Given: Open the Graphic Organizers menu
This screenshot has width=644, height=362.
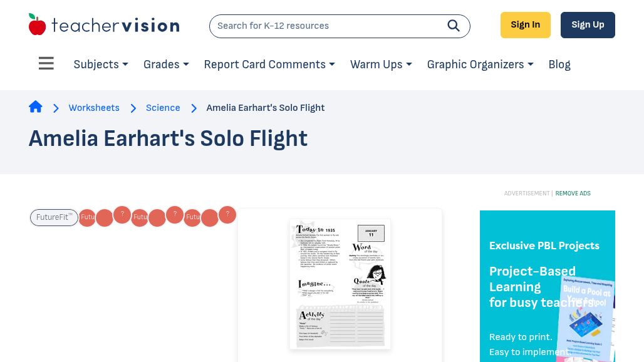Looking at the screenshot, I should [480, 65].
